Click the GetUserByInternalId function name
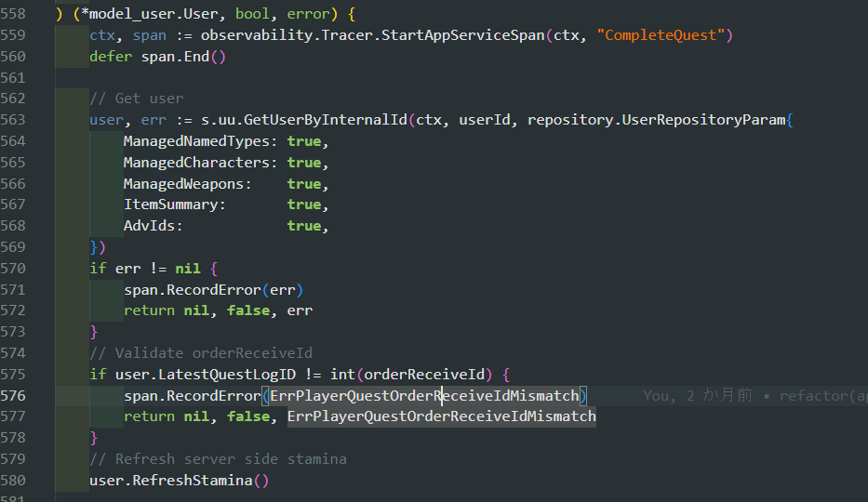This screenshot has width=868, height=502. 326,120
